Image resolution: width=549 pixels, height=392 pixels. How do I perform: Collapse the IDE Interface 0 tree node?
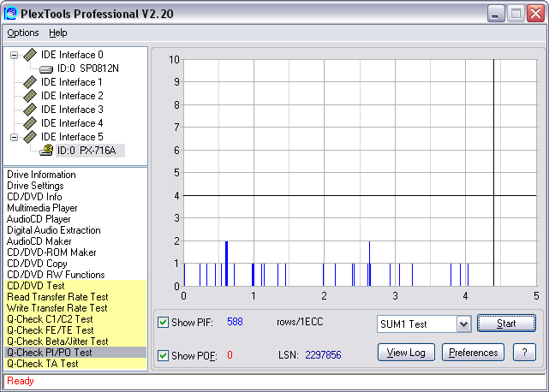click(x=14, y=55)
